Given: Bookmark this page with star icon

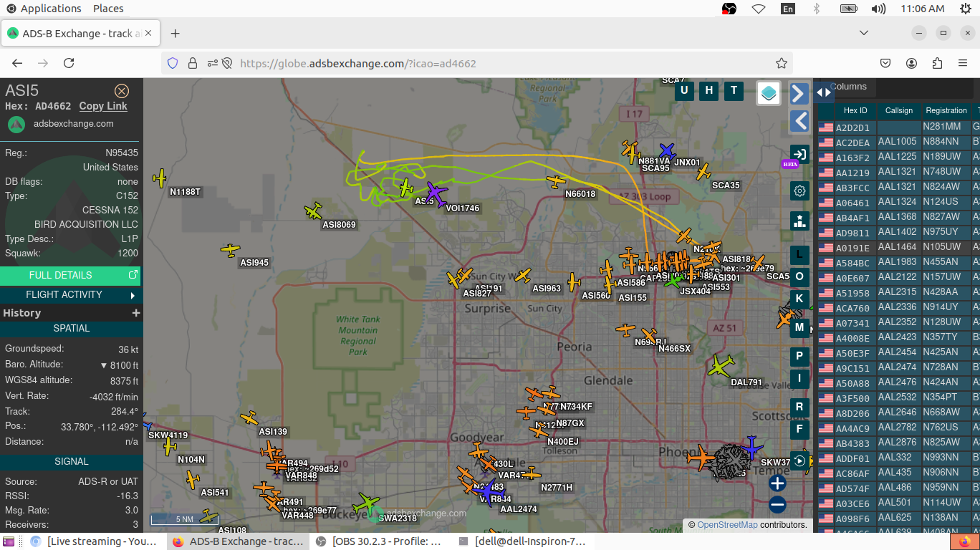Looking at the screenshot, I should point(782,63).
